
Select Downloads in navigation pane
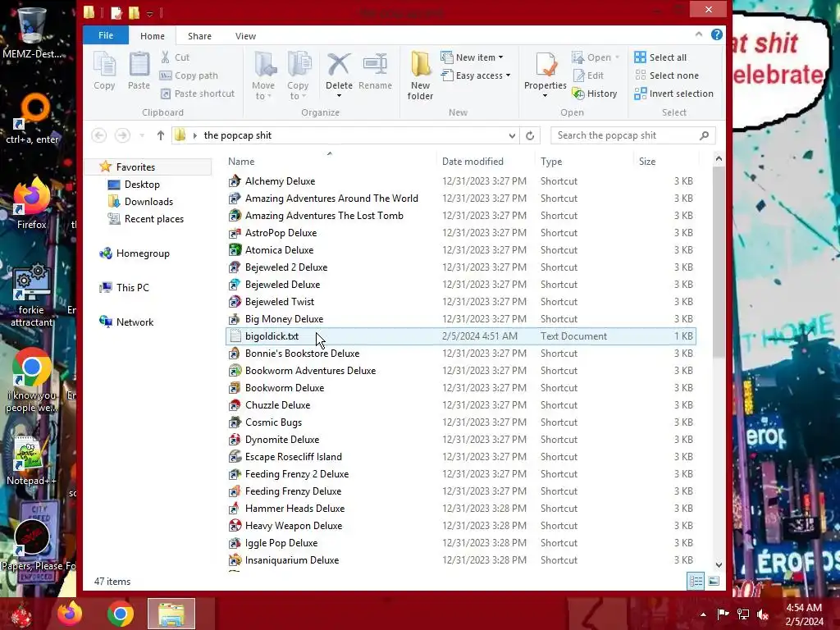point(148,202)
